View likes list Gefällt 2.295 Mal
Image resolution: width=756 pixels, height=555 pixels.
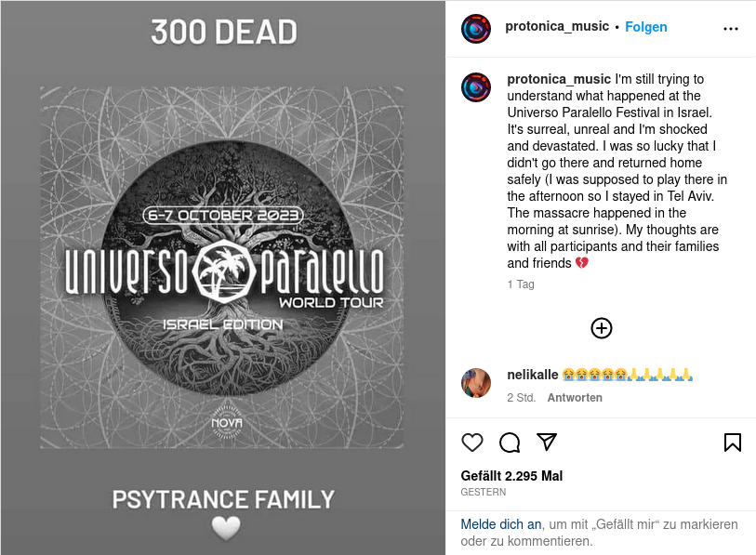pyautogui.click(x=511, y=476)
